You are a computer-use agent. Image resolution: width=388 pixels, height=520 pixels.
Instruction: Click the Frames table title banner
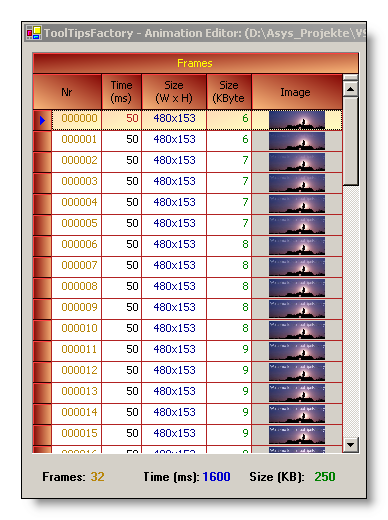(196, 63)
